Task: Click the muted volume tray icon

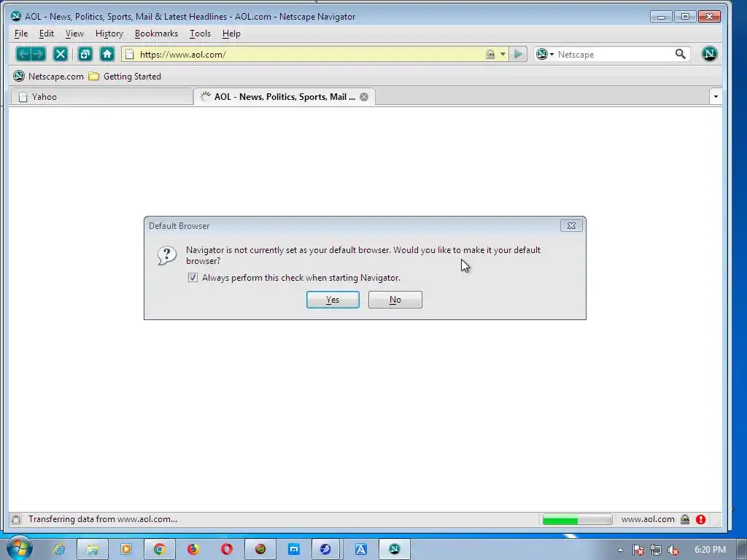Action: [x=673, y=550]
